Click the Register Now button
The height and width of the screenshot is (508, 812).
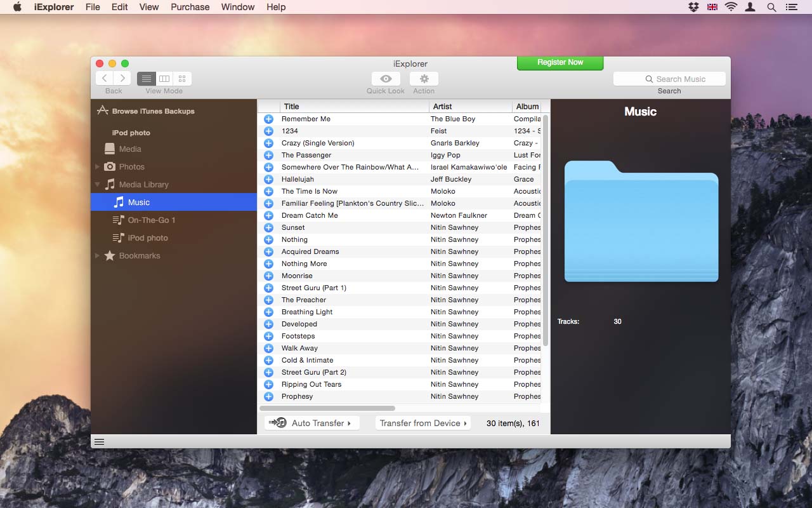point(560,62)
